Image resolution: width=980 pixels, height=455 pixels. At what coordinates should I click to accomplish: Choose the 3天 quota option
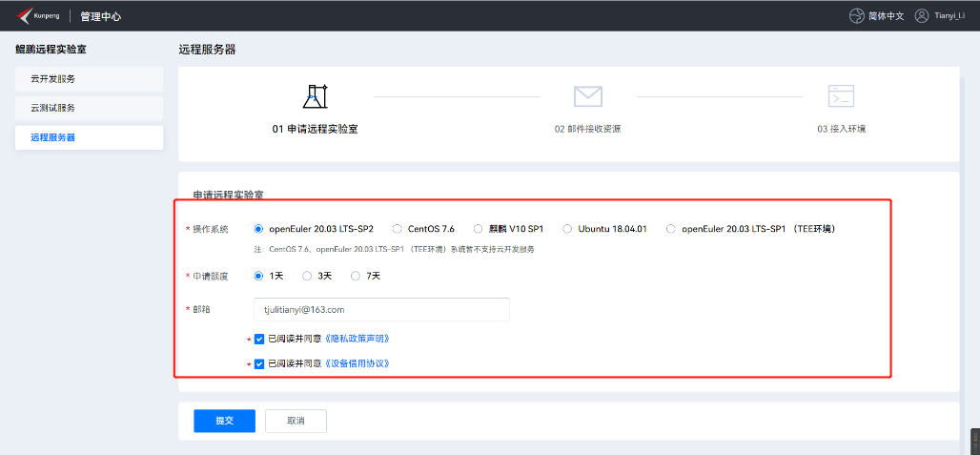click(307, 276)
